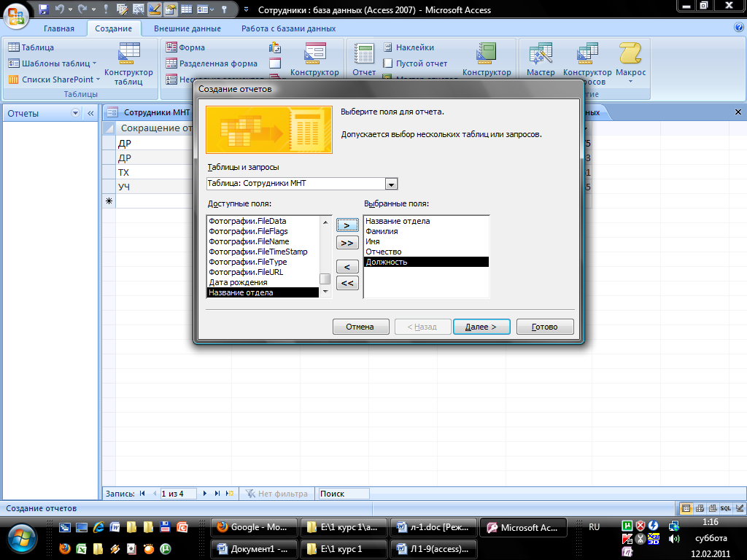This screenshot has height=560, width=747.
Task: Open the Access Help question icon
Action: pos(739,27)
